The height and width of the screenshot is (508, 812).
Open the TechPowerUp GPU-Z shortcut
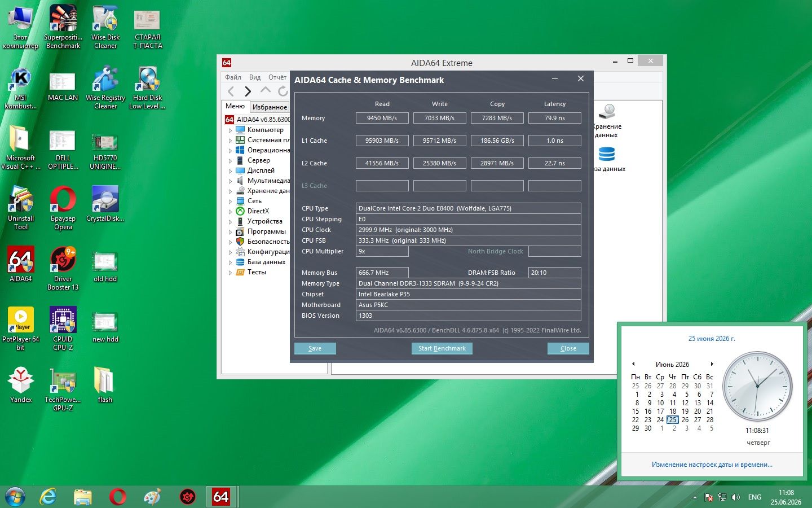click(x=63, y=389)
